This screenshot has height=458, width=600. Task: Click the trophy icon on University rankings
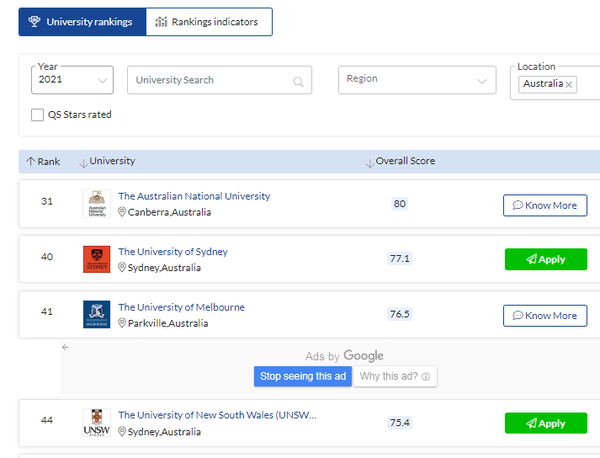(x=34, y=21)
